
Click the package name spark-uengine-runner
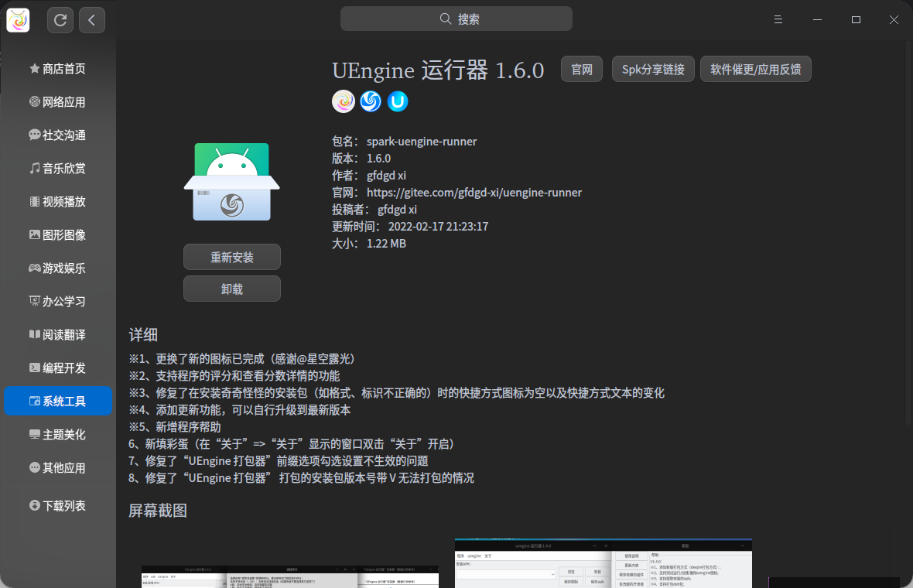[x=422, y=142]
